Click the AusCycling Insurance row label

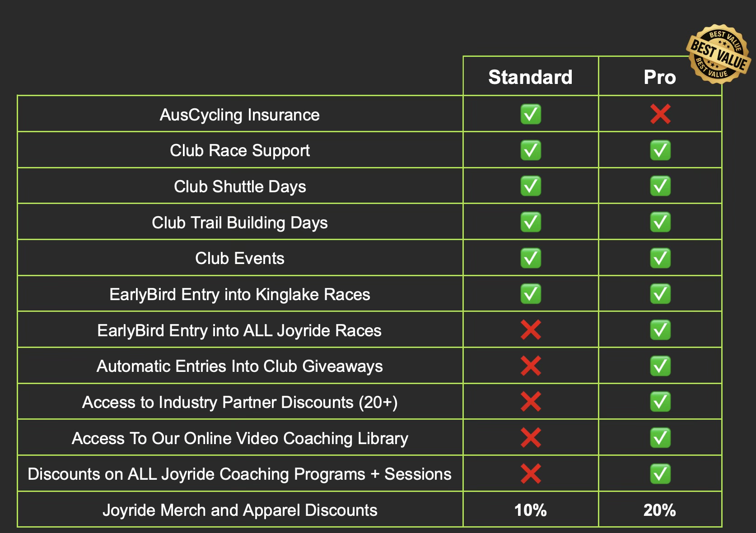tap(239, 115)
